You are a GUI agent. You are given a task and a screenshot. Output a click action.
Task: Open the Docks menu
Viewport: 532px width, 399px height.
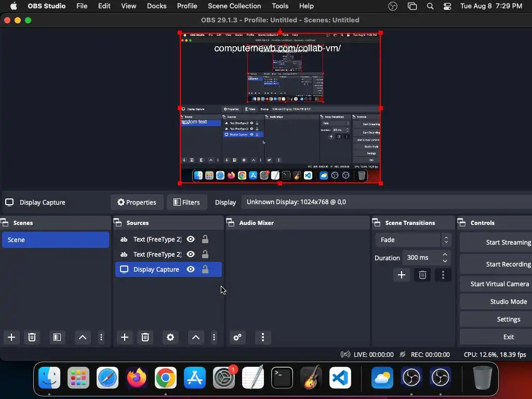(156, 6)
